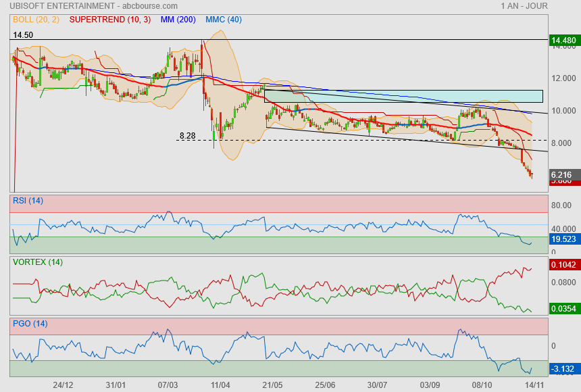Image resolution: width=581 pixels, height=392 pixels.
Task: Click the RSI value tag 19.523
Action: click(563, 239)
